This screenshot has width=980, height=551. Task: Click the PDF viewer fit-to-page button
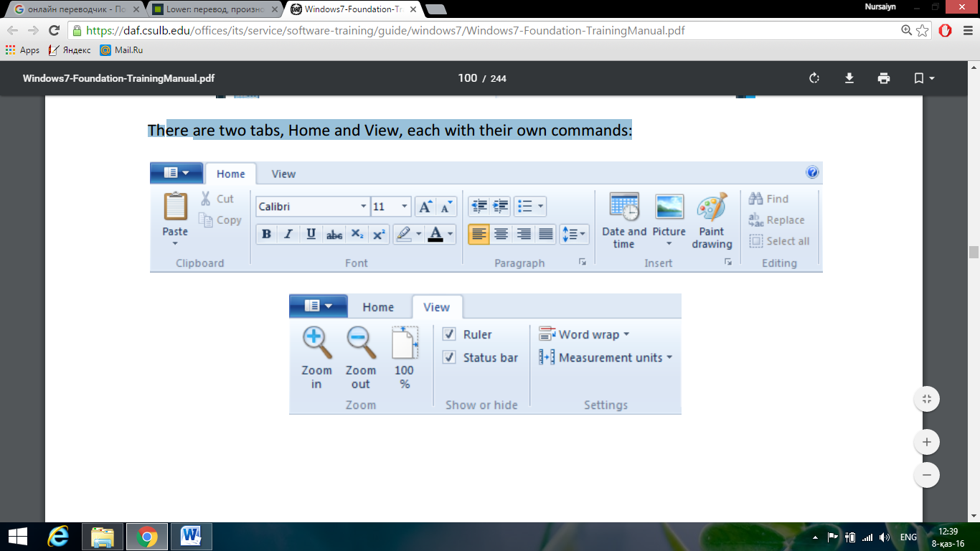click(x=927, y=399)
